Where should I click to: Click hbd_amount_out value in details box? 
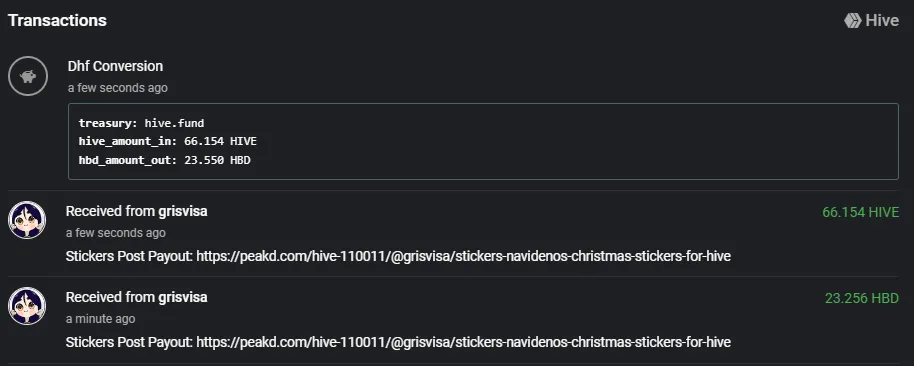217,160
